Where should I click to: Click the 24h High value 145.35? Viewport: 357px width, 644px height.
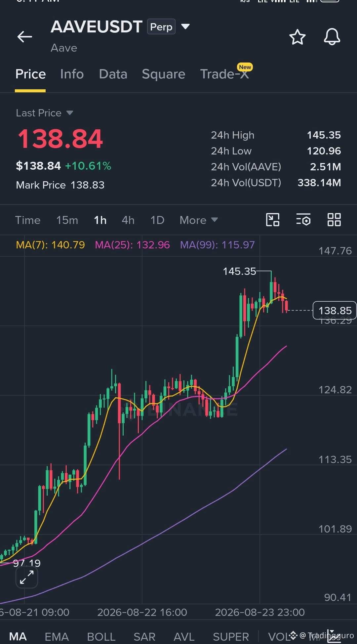click(324, 135)
